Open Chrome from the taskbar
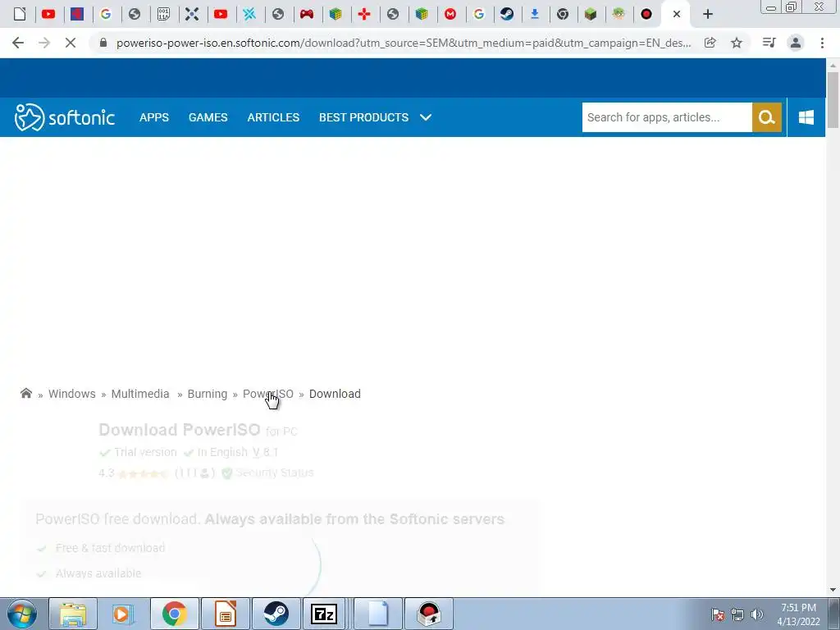 (x=174, y=614)
